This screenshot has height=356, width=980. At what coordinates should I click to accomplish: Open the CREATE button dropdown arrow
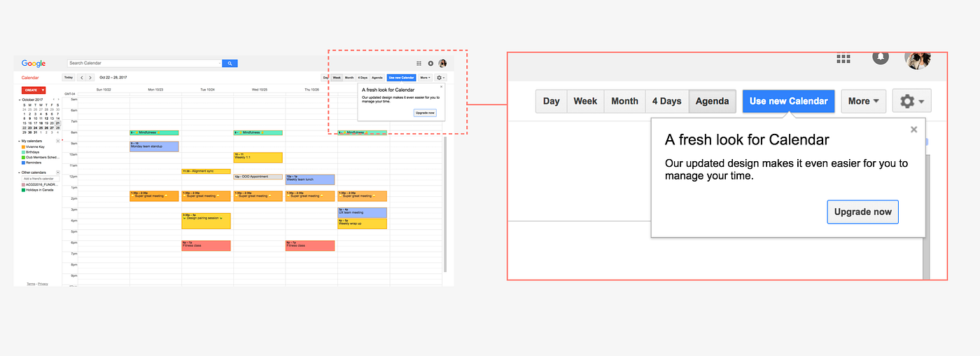click(x=43, y=90)
